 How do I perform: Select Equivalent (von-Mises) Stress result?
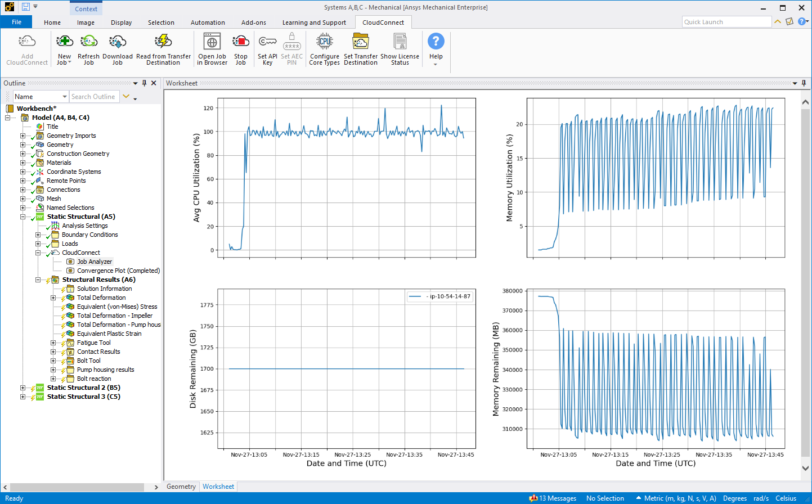pyautogui.click(x=117, y=307)
